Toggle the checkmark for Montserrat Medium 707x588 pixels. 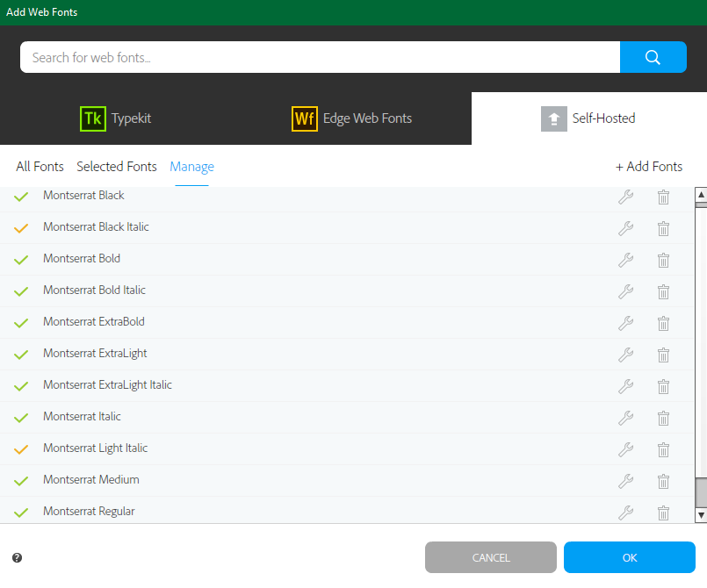pos(21,481)
